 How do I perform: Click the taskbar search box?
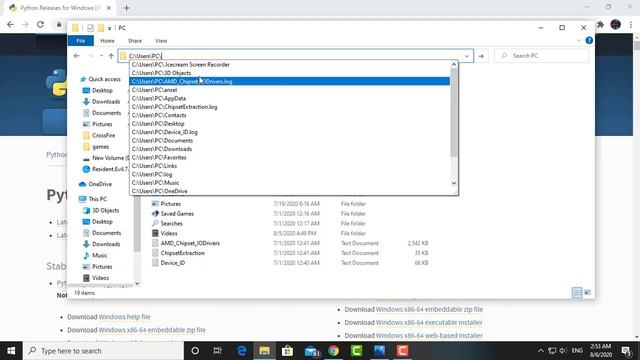[103, 351]
